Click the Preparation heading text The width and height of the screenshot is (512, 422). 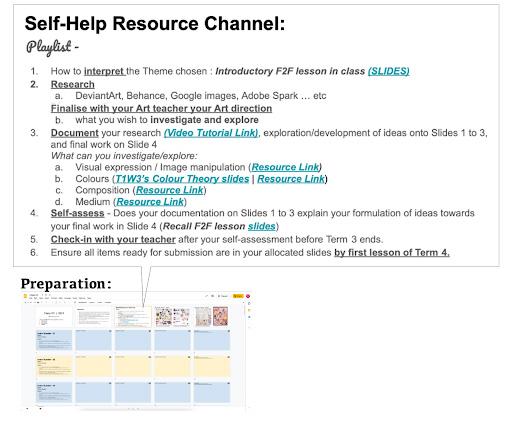point(66,284)
